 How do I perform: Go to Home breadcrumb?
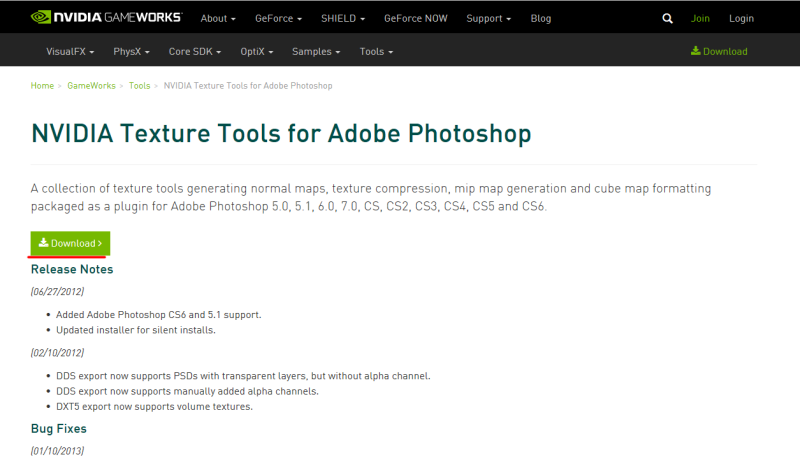point(42,86)
